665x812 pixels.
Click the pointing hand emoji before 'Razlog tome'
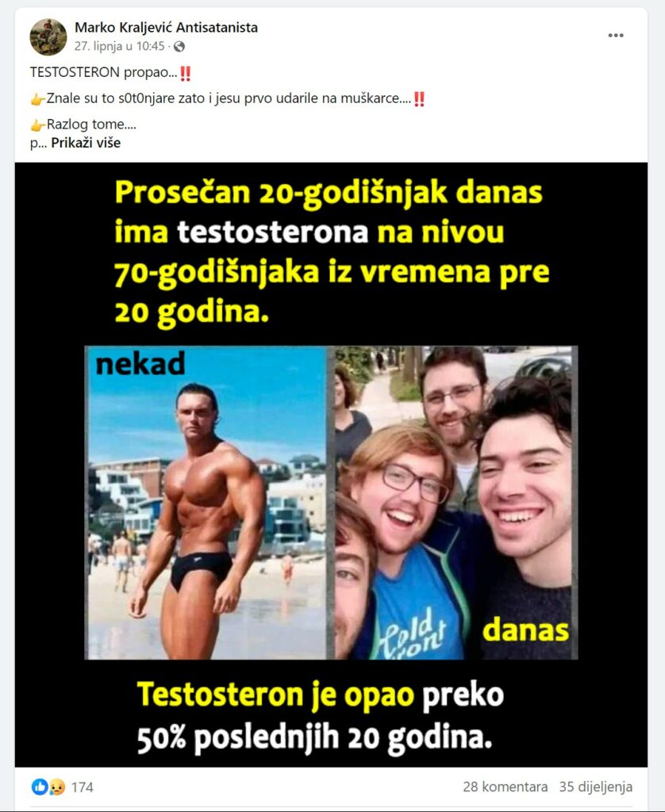tap(37, 124)
